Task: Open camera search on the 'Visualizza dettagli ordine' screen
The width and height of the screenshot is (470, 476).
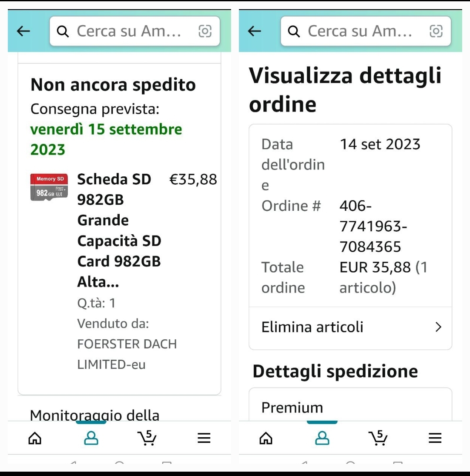Action: pyautogui.click(x=436, y=31)
